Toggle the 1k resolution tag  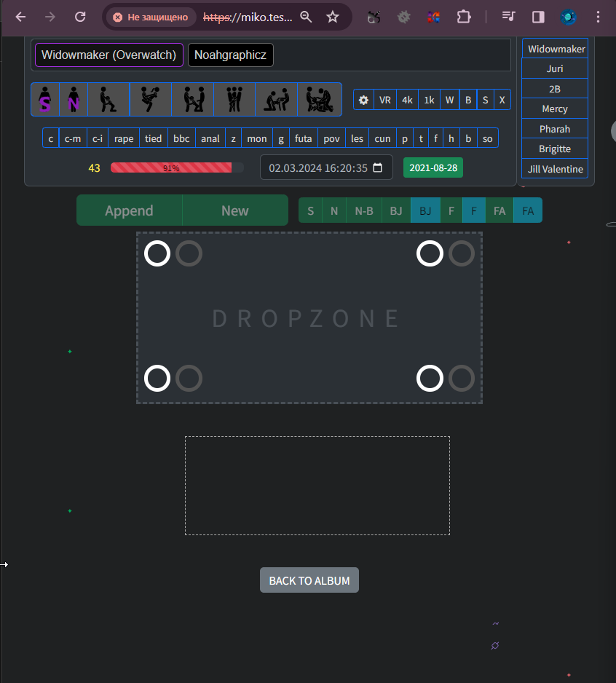click(429, 100)
